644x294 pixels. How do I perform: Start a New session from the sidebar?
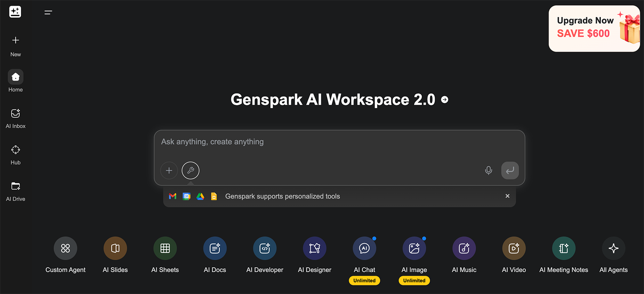[x=16, y=46]
